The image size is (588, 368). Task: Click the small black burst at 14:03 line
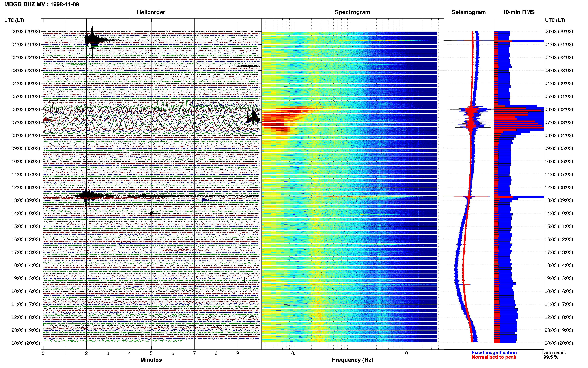(152, 213)
